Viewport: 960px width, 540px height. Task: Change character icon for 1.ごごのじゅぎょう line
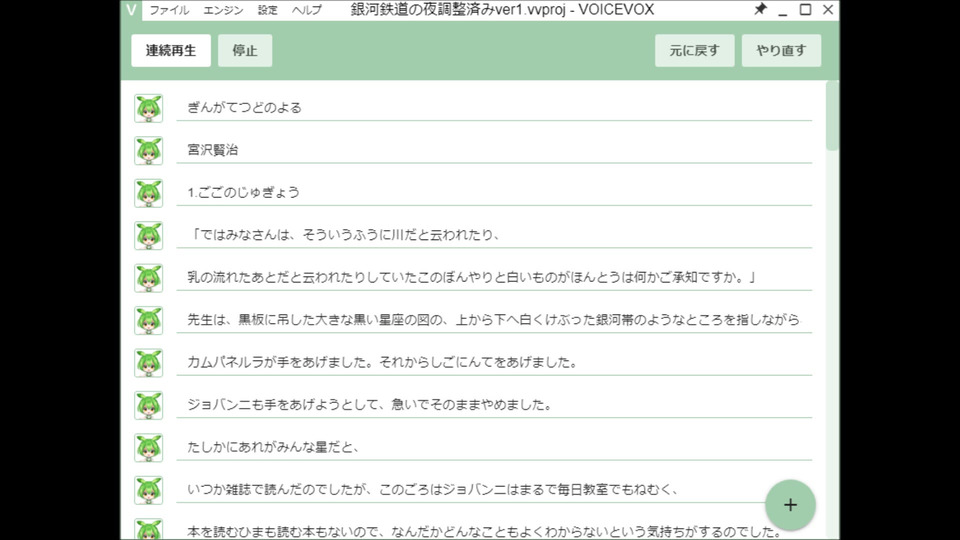tap(149, 193)
